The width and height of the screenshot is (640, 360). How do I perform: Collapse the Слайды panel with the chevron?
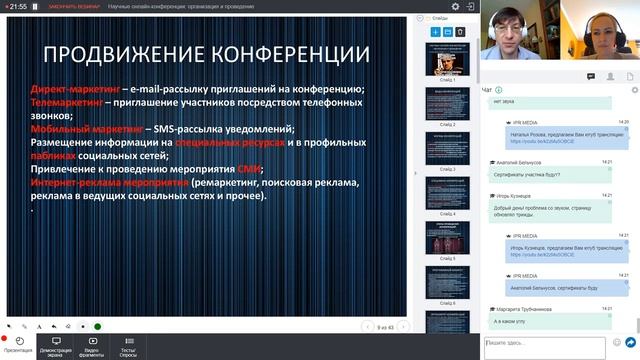coord(420,18)
